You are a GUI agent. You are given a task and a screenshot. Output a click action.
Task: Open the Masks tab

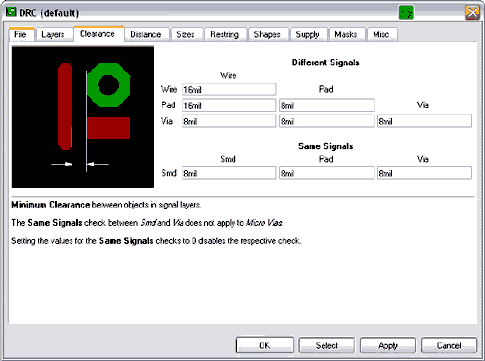pos(347,34)
